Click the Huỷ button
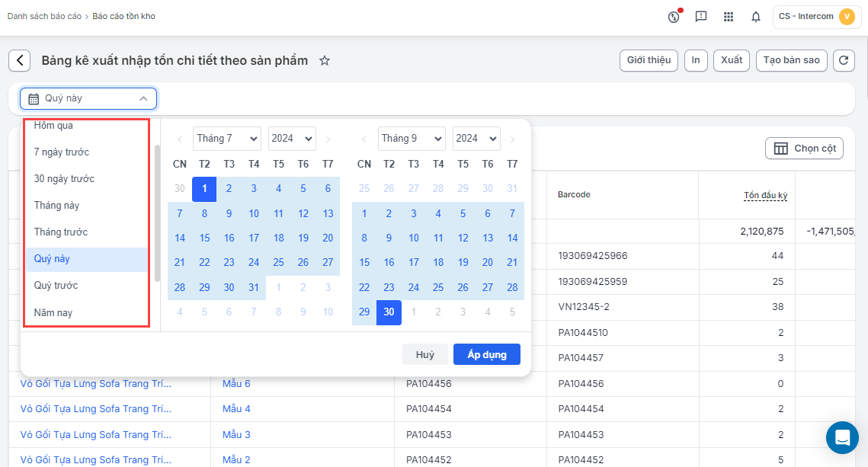Viewport: 868px width, 467px height. point(424,355)
